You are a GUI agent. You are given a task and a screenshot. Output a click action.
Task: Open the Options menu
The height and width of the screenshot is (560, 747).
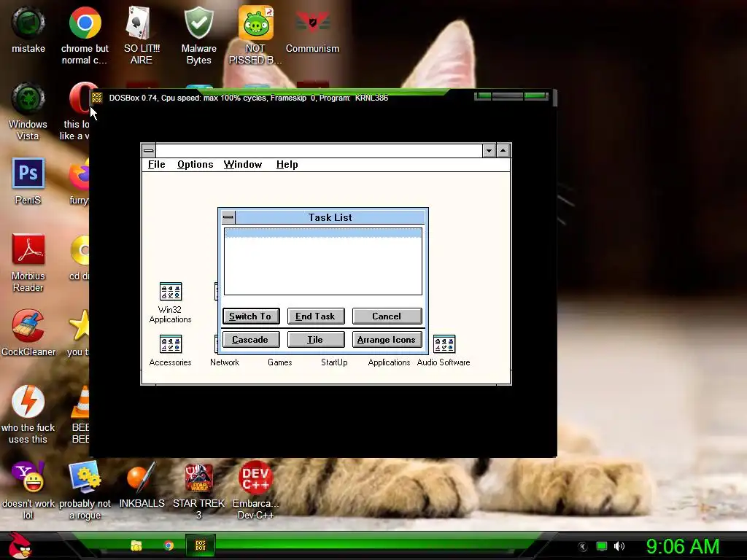(x=196, y=164)
